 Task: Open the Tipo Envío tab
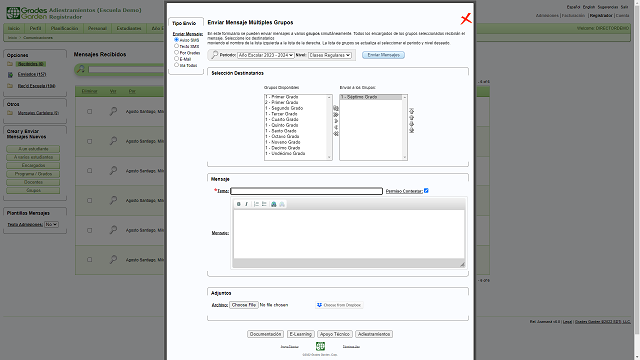[184, 23]
